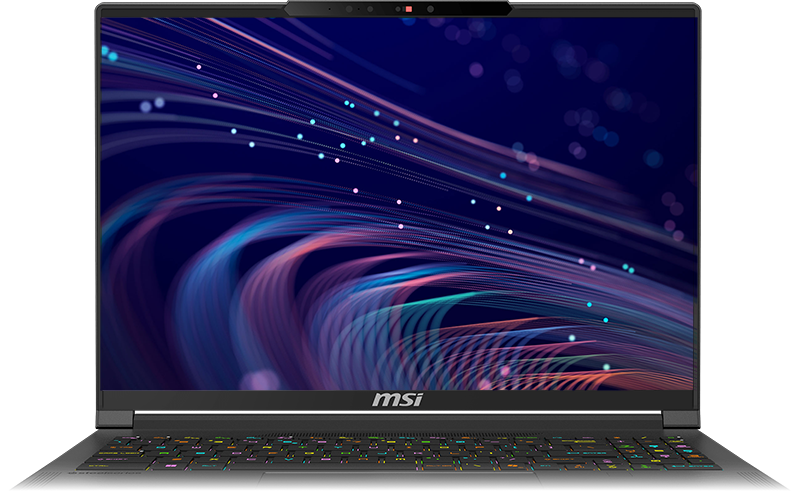Toggle the red webcam privacy shutter
Image resolution: width=800 pixels, height=496 pixels.
(x=408, y=10)
